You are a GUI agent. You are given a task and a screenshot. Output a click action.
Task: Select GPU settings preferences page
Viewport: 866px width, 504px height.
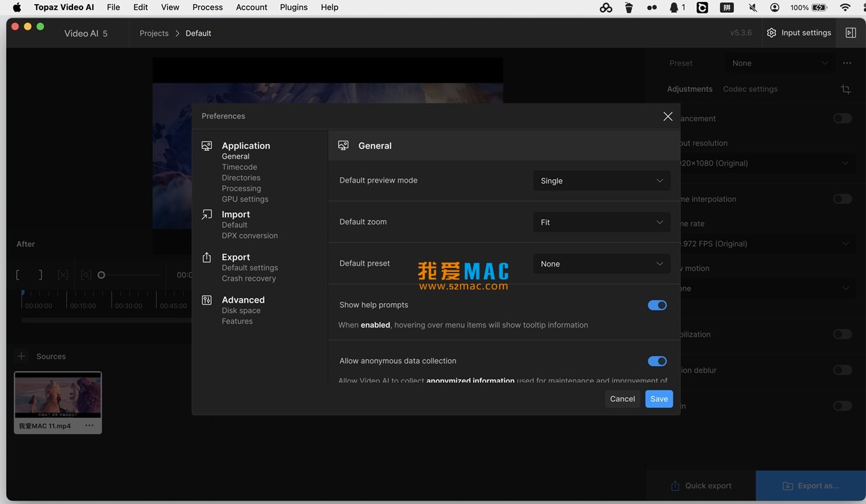pyautogui.click(x=245, y=200)
